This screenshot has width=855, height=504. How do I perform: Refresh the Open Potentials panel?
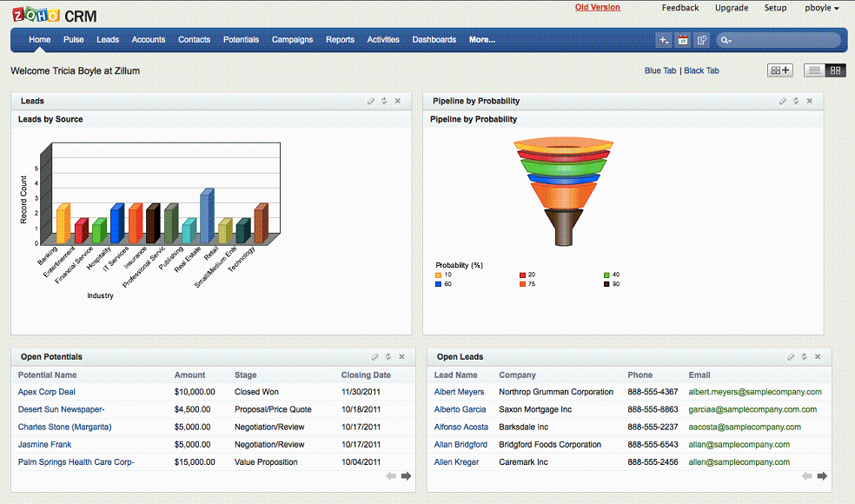coord(388,357)
